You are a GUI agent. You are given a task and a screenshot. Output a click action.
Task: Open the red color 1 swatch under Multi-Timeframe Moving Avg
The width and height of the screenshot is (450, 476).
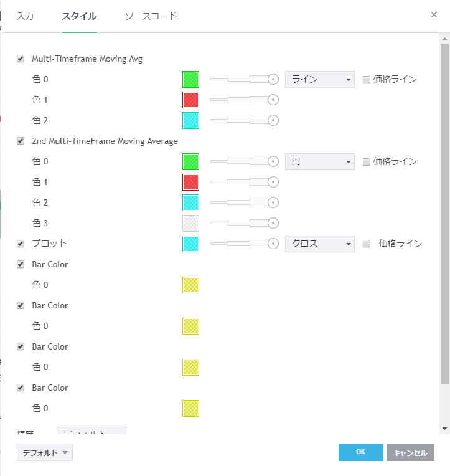click(190, 100)
